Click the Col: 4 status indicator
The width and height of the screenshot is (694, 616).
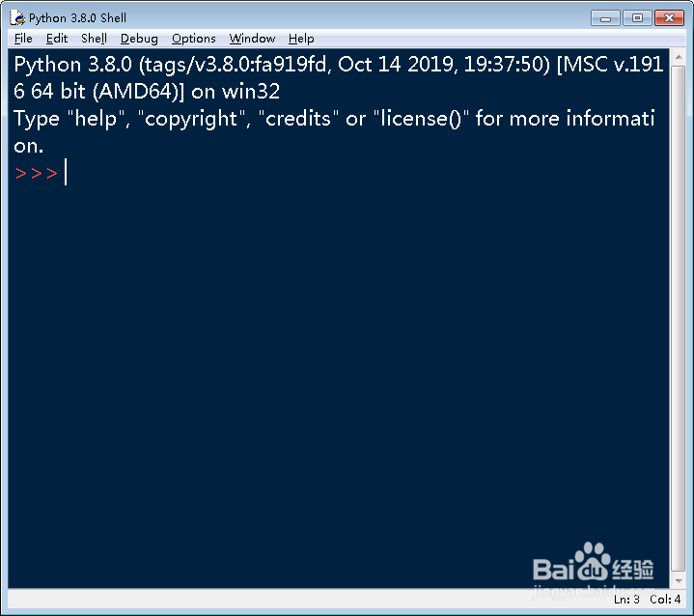tap(665, 600)
